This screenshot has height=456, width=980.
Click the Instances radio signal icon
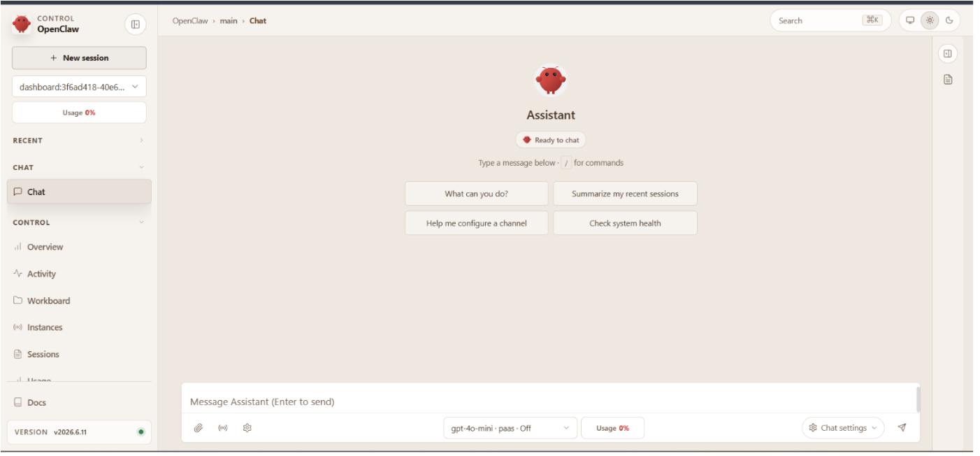pos(18,327)
